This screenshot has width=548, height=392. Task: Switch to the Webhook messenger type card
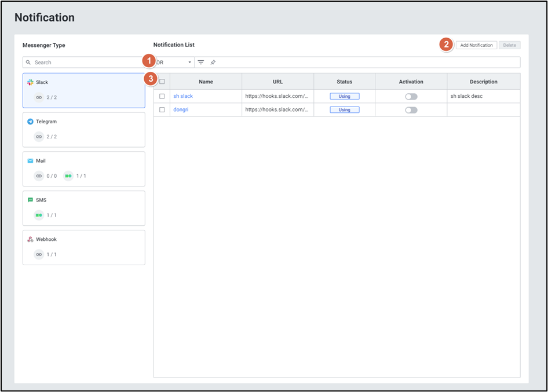click(x=83, y=247)
